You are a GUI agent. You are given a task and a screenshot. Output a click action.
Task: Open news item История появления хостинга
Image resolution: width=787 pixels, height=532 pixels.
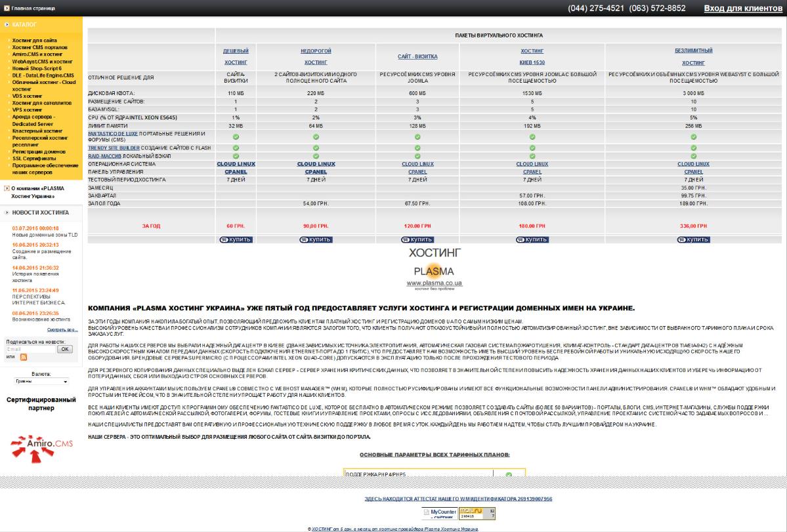pyautogui.click(x=35, y=277)
